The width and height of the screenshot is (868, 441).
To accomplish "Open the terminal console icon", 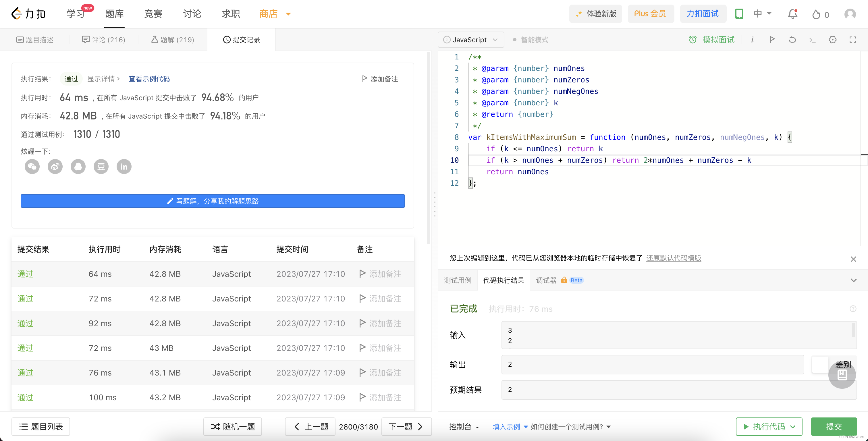I will coord(812,40).
